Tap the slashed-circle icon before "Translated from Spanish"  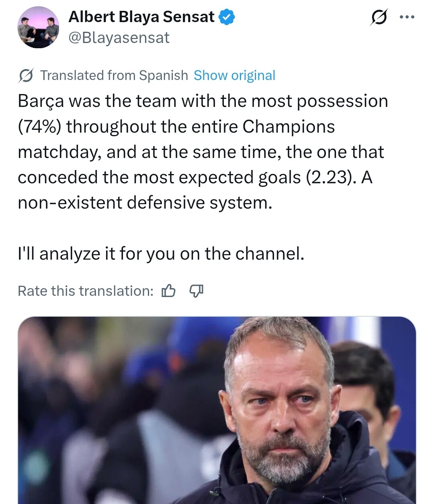pos(26,76)
